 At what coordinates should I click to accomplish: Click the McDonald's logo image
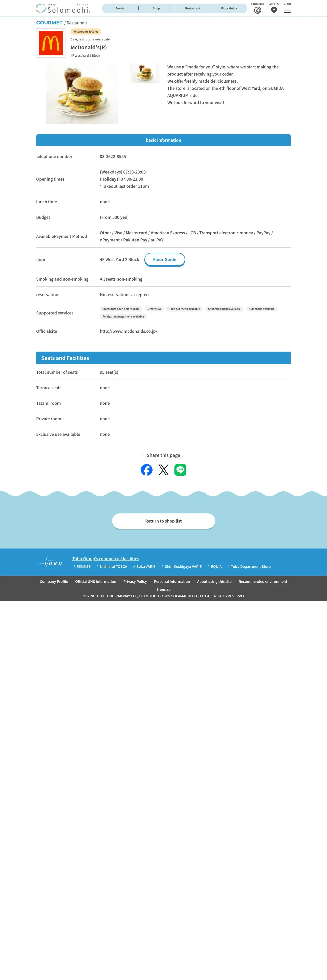point(51,43)
